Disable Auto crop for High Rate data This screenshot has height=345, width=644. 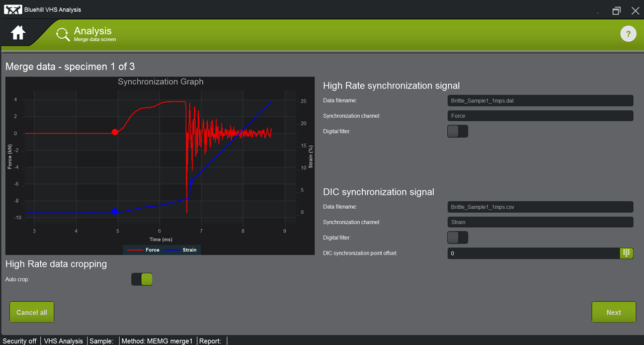click(x=141, y=279)
